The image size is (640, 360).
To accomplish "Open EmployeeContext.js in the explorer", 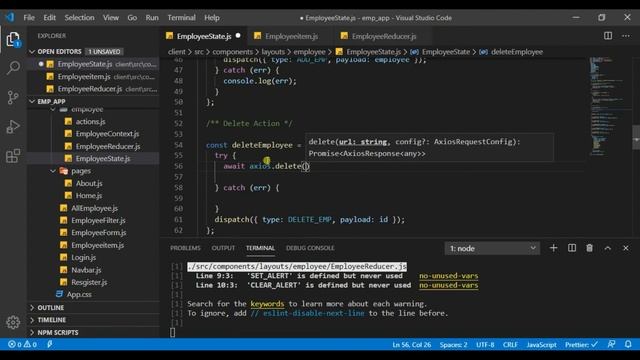I will click(x=107, y=133).
